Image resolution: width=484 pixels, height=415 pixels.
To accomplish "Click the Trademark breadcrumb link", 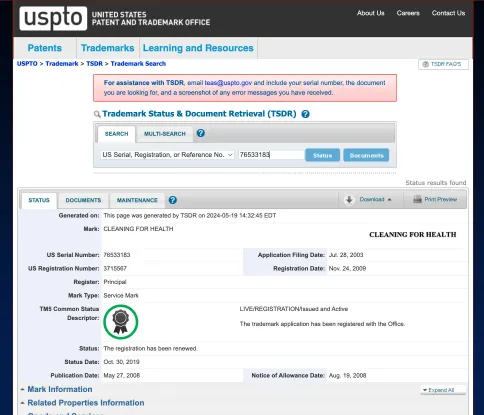I will click(62, 64).
